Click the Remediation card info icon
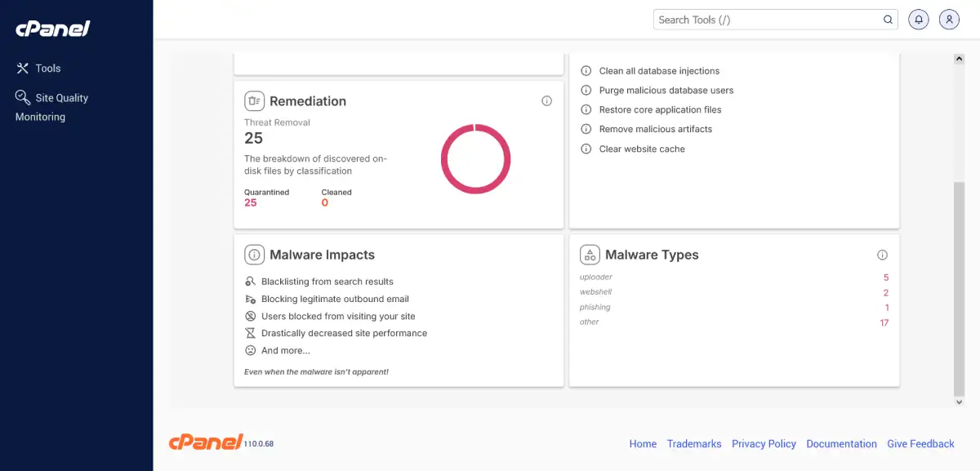 [x=547, y=101]
